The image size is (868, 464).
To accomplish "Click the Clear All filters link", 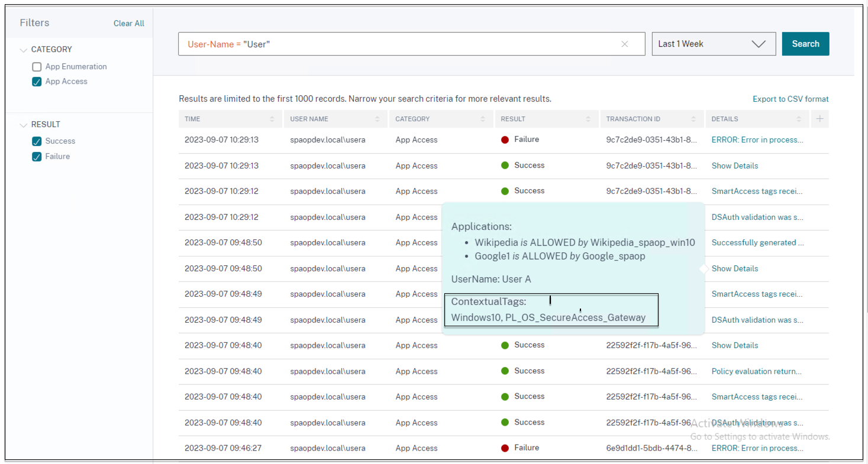I will (x=128, y=24).
